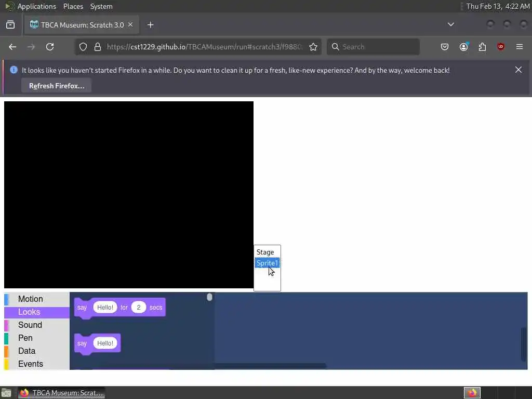Click the plain 'say Hello!' block

point(82,343)
